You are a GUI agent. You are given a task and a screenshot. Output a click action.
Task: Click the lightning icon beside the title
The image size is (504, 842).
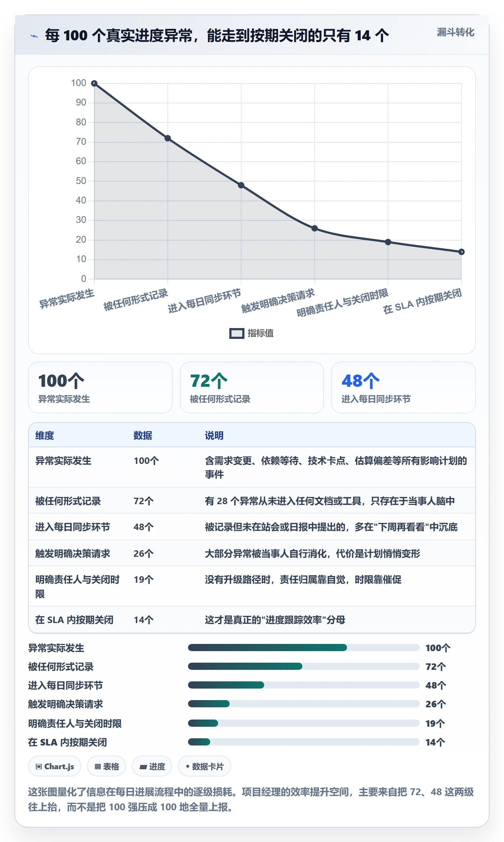coord(34,36)
